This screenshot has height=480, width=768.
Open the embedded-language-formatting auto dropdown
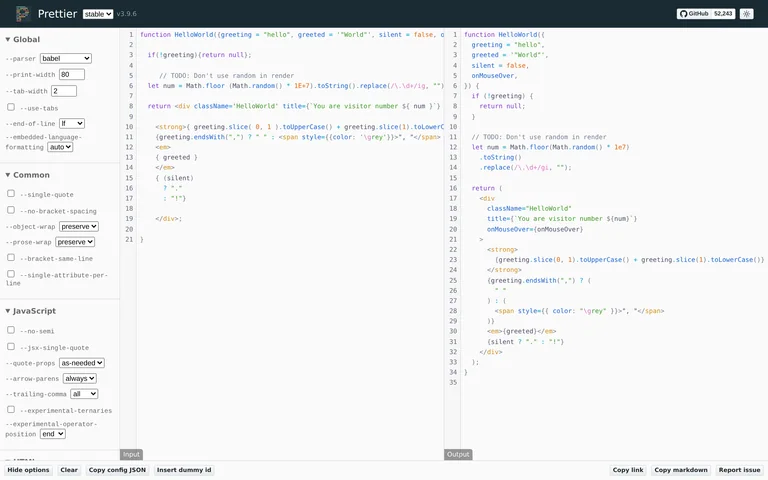60,147
